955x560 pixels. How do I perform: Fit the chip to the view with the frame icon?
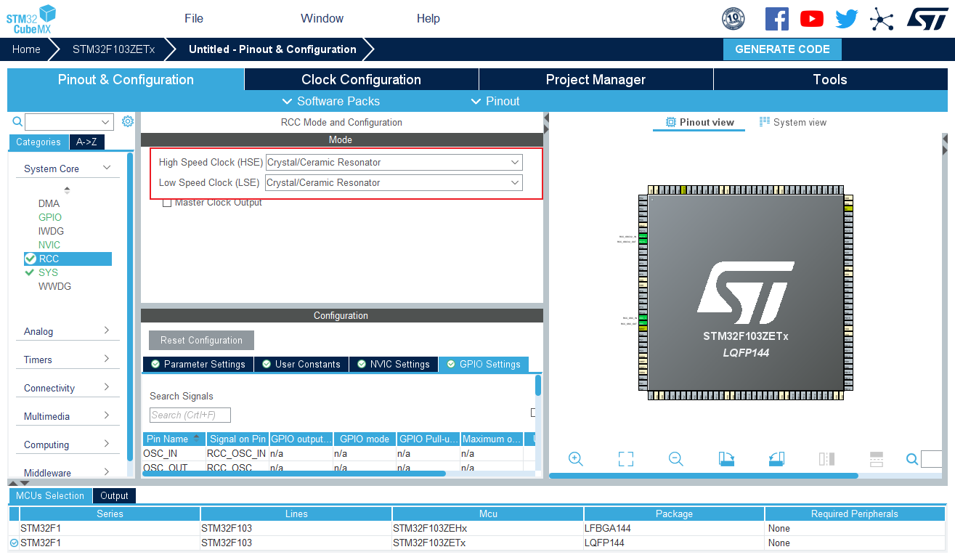(626, 459)
